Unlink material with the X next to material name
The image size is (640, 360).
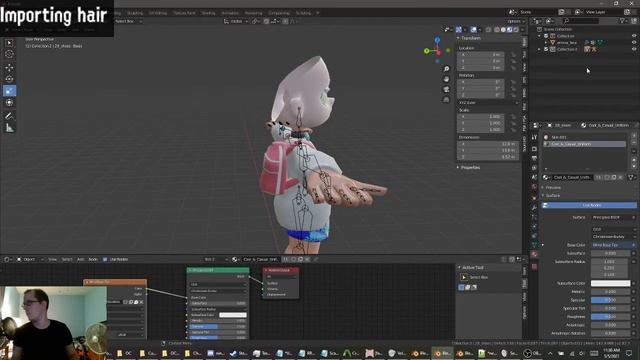(x=620, y=178)
